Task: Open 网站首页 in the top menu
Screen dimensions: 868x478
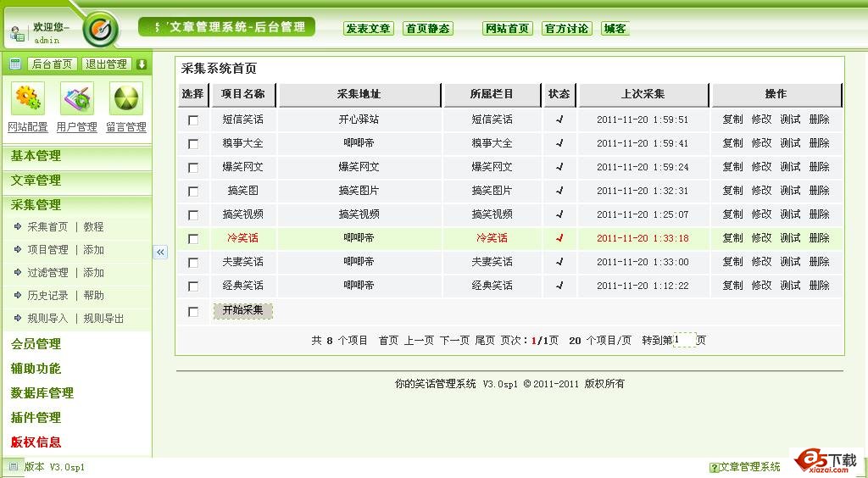Action: [x=508, y=29]
